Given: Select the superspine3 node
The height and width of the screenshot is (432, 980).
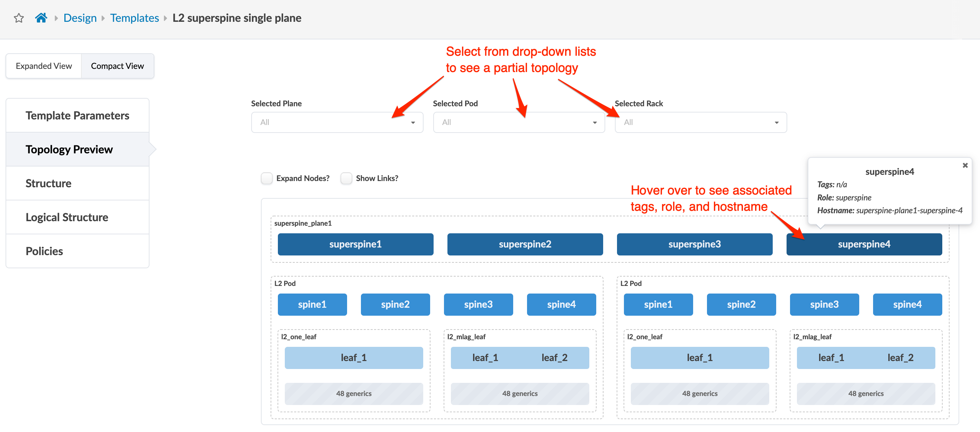Looking at the screenshot, I should [694, 244].
